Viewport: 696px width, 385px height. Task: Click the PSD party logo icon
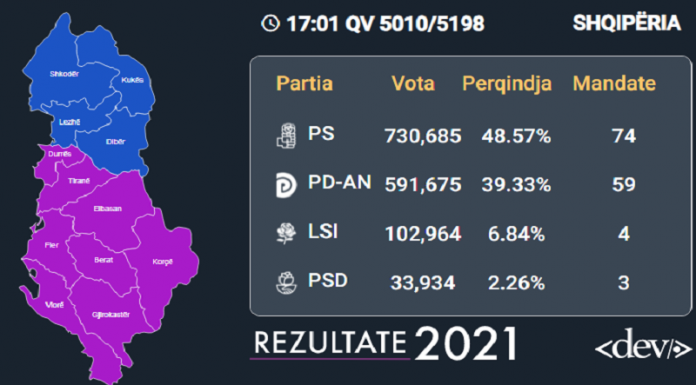click(286, 283)
